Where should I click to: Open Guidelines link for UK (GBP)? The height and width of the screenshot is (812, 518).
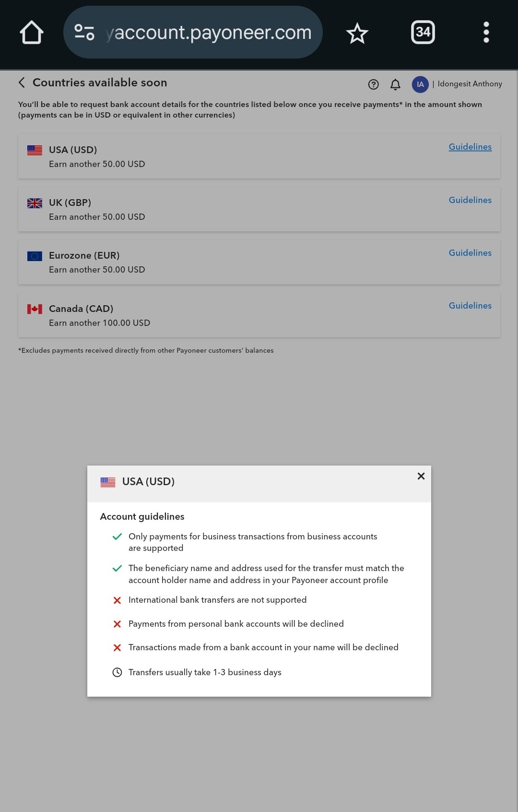pyautogui.click(x=470, y=200)
